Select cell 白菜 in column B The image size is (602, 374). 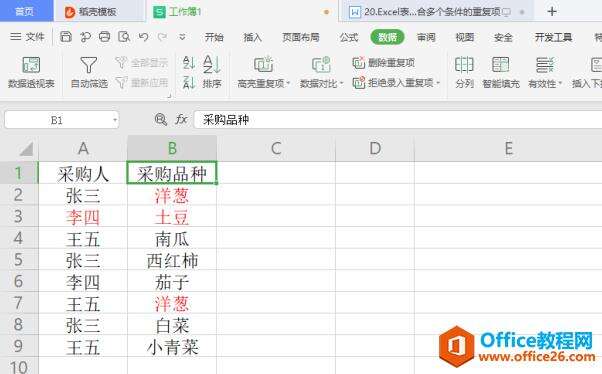172,325
